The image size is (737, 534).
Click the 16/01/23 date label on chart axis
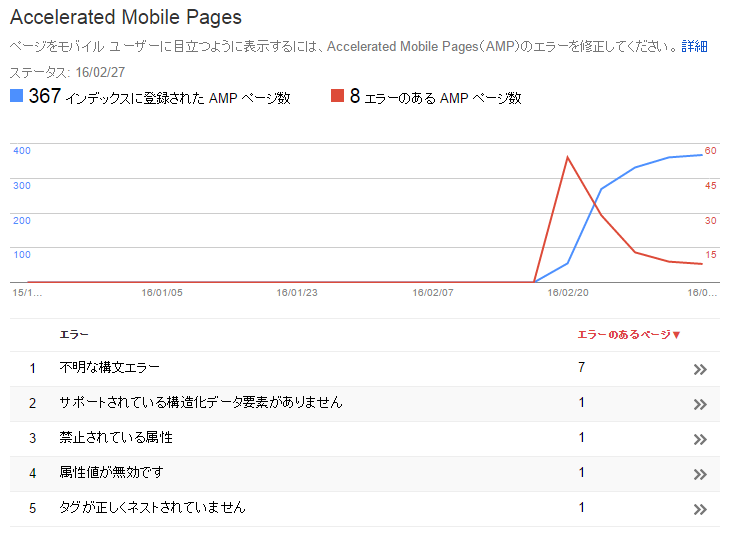pyautogui.click(x=297, y=293)
